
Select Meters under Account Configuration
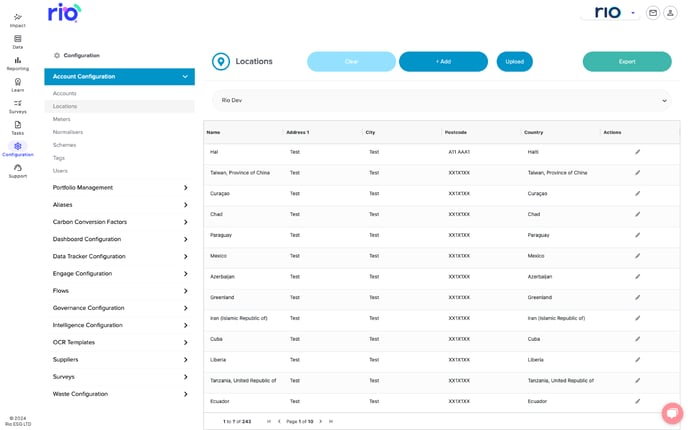point(61,119)
